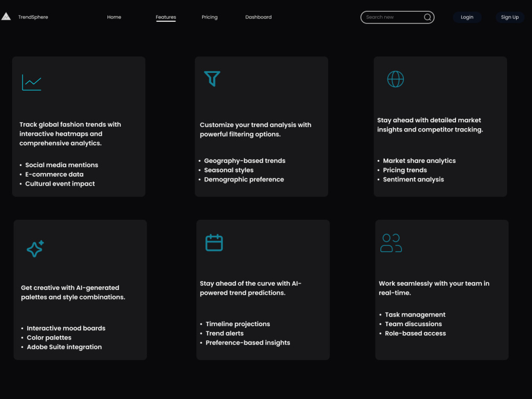Image resolution: width=532 pixels, height=399 pixels.
Task: Click 'Market share analytics' bullet
Action: pyautogui.click(x=419, y=161)
